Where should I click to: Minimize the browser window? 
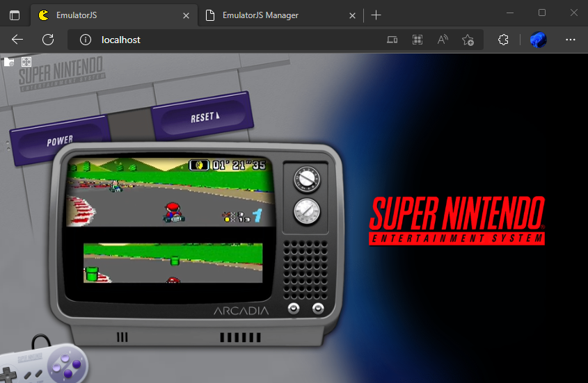[x=510, y=13]
